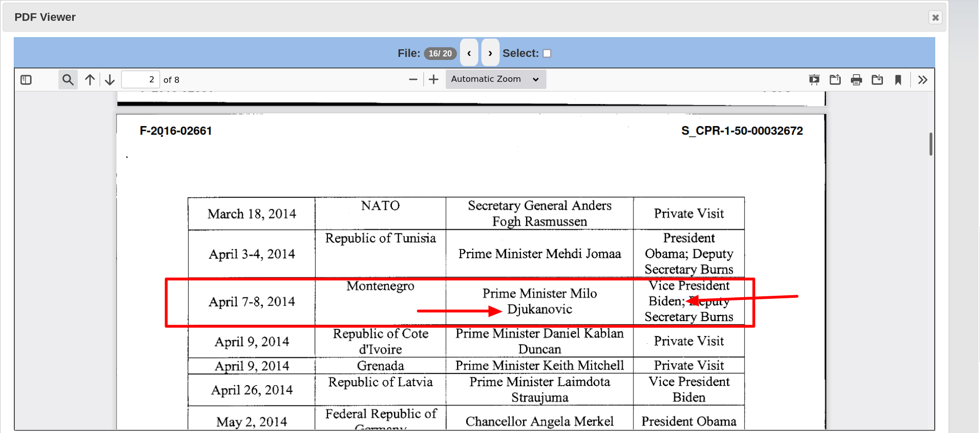The height and width of the screenshot is (433, 980).
Task: Click the page number input field
Action: click(141, 80)
